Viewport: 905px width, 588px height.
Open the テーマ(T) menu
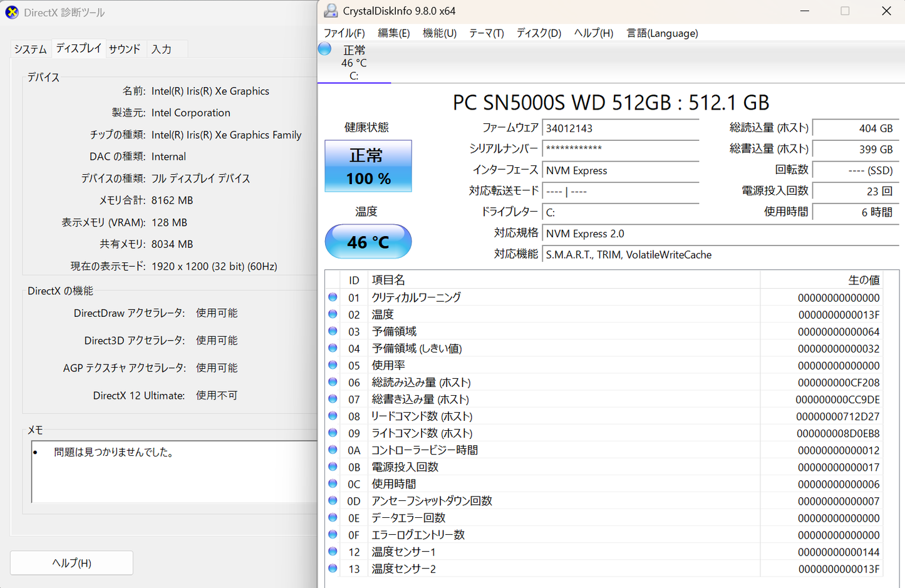click(487, 33)
